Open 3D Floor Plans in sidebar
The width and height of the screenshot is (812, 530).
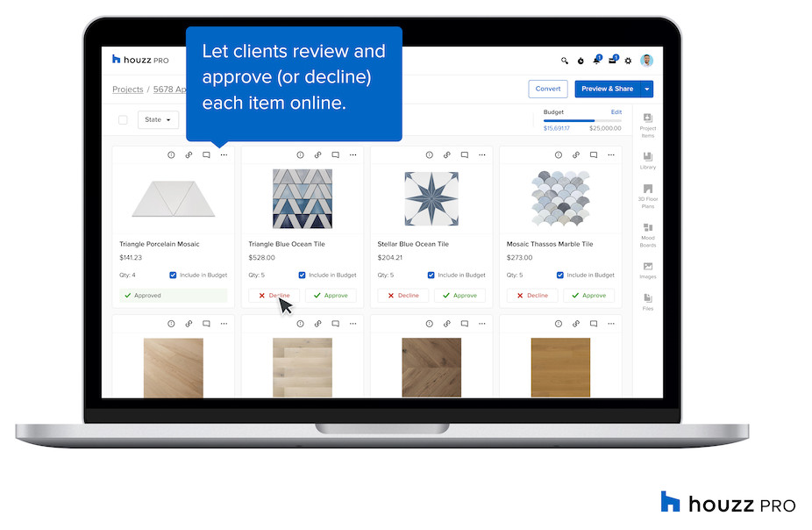tap(648, 196)
